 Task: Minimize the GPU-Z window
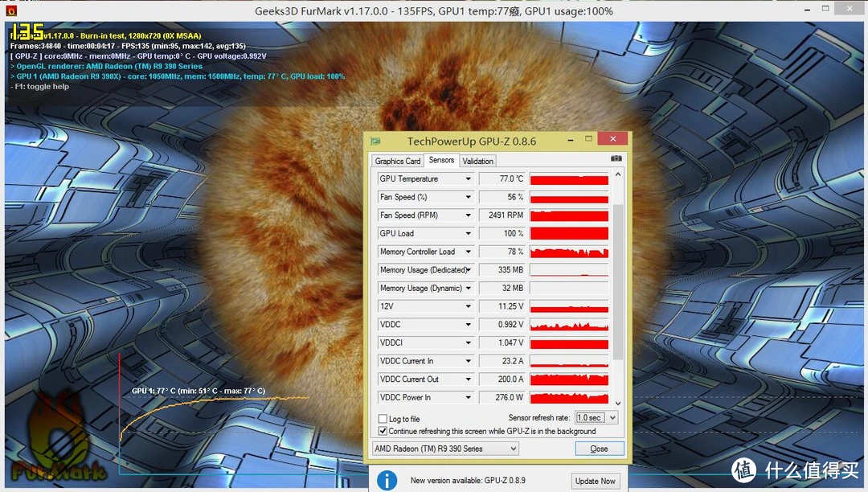tap(570, 140)
